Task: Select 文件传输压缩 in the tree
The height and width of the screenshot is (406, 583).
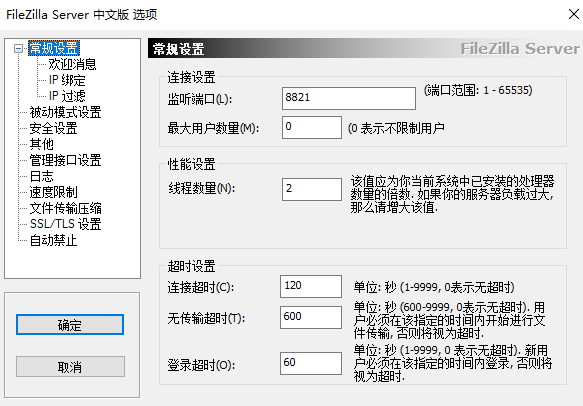Action: tap(65, 208)
